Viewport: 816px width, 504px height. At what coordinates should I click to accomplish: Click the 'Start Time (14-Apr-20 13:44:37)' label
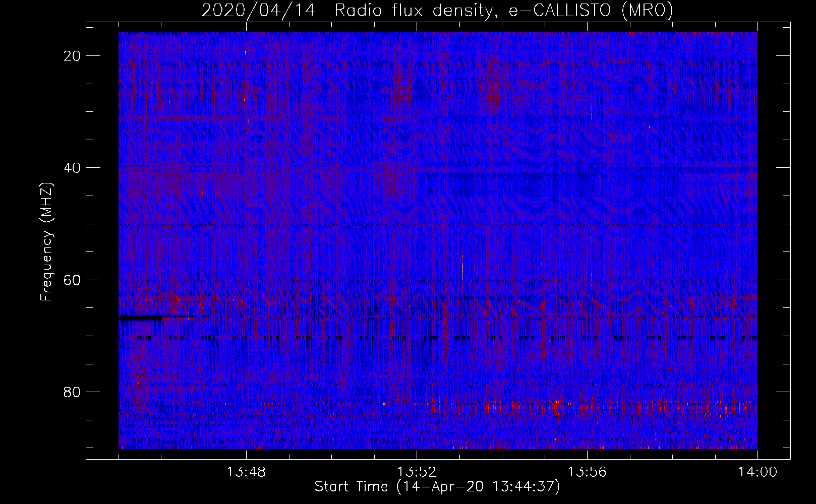pyautogui.click(x=437, y=487)
